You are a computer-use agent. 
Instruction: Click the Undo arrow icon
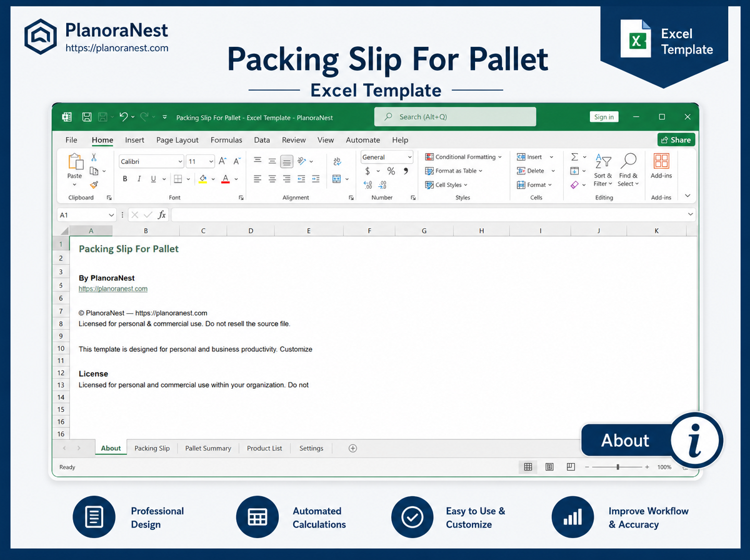(x=123, y=117)
